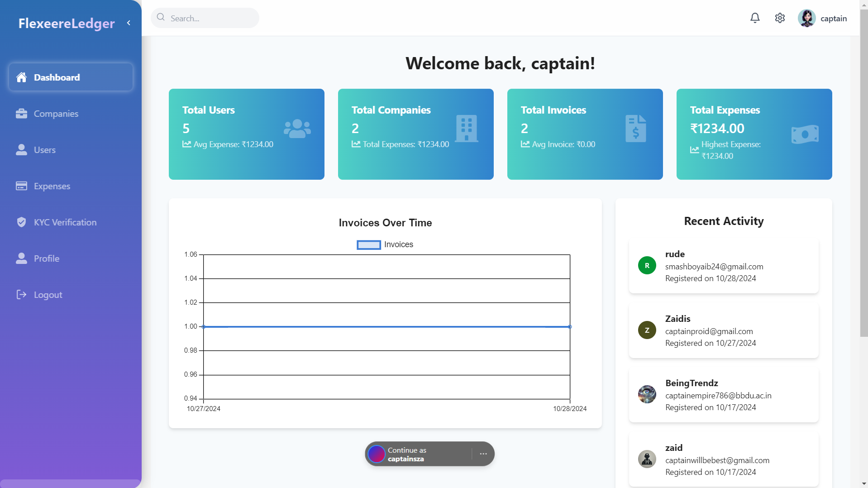Click the Invoices legend label
868x488 pixels.
(399, 244)
